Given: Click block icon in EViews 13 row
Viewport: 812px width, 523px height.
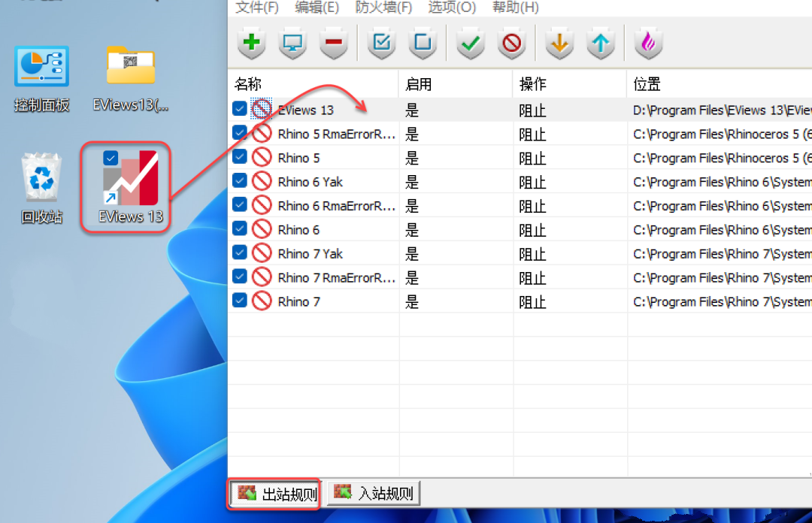Looking at the screenshot, I should (262, 109).
